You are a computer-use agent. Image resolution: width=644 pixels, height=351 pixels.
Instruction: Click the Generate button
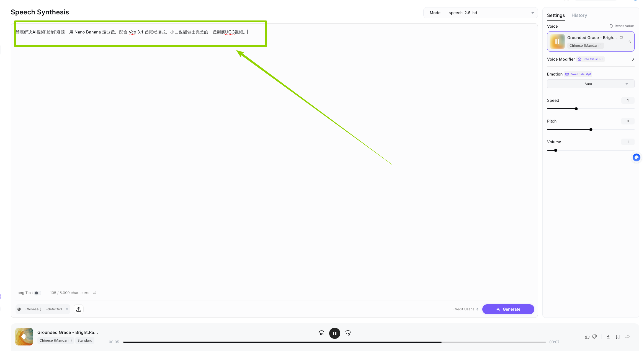[x=508, y=309]
